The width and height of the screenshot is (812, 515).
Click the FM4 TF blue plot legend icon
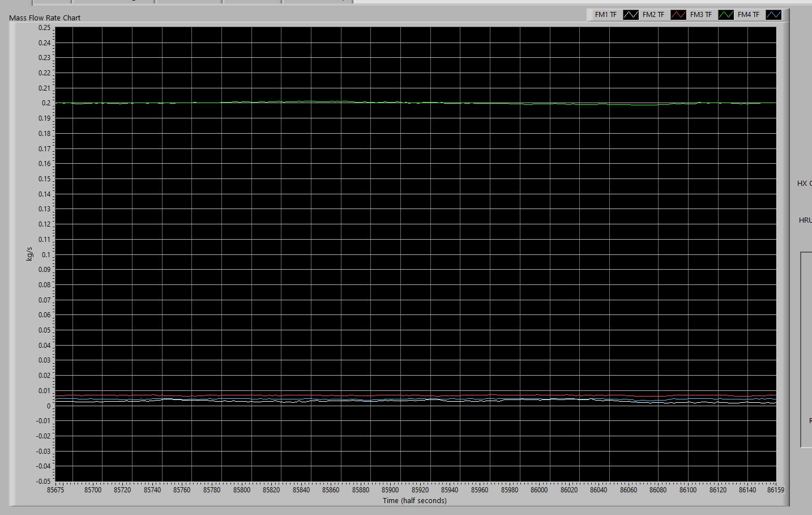coord(773,15)
